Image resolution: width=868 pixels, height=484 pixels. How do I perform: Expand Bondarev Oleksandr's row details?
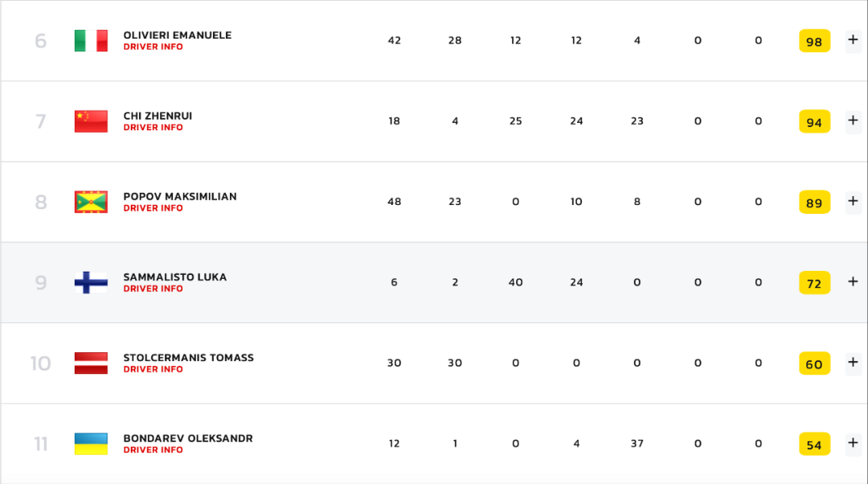(x=853, y=443)
